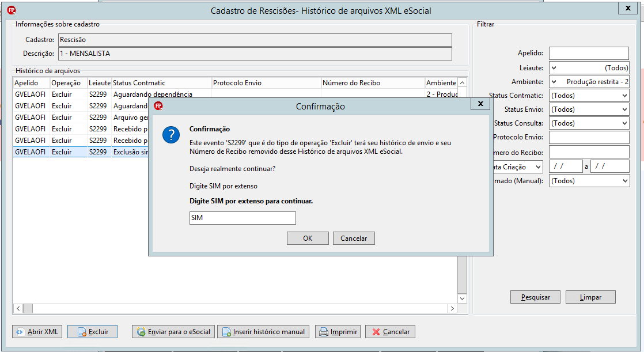Click the Imprimir printer button
Image resolution: width=644 pixels, height=352 pixels.
tap(338, 331)
